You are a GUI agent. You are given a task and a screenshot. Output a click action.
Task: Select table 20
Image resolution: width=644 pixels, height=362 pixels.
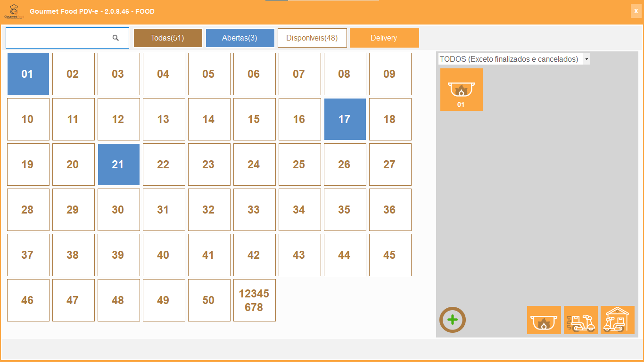[74, 165]
